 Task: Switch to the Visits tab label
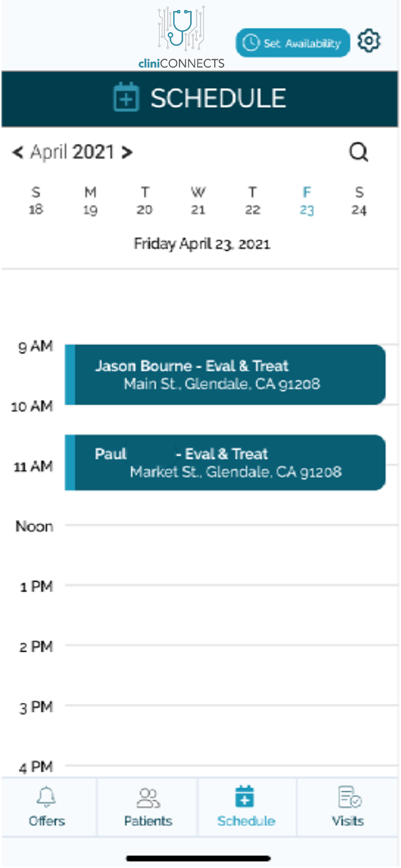tap(348, 821)
